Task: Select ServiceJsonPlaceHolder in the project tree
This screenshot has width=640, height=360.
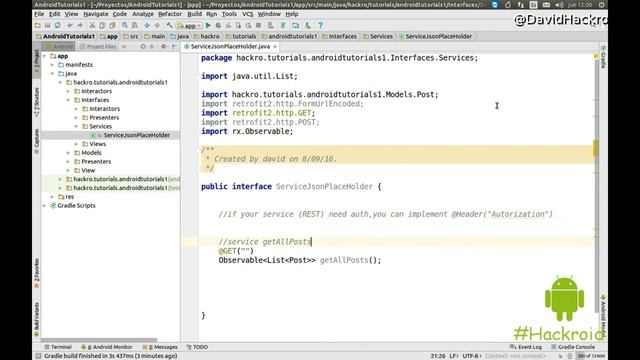Action: [136, 135]
